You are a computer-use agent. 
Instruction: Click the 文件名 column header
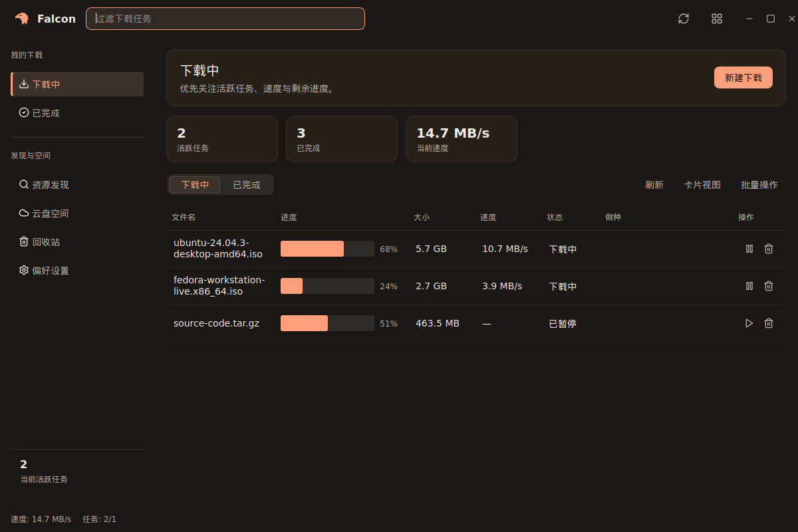coord(184,217)
